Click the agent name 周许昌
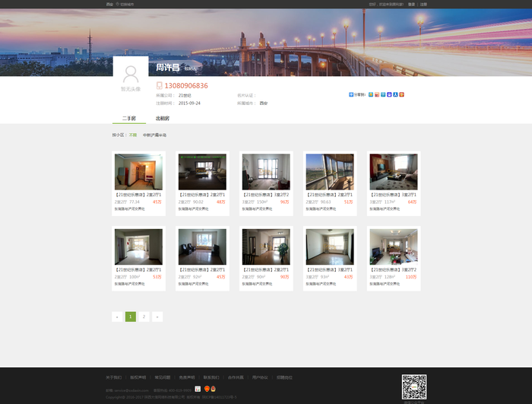532x404 pixels. [x=168, y=67]
